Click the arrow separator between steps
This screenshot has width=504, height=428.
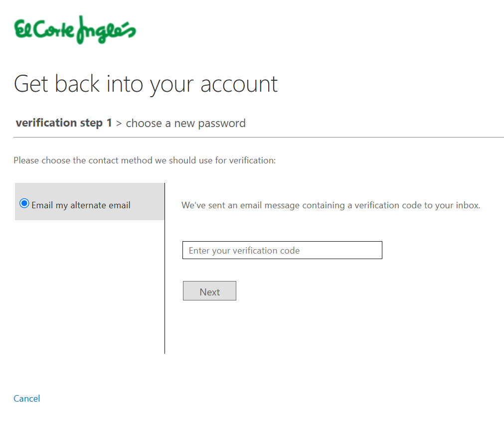tap(119, 124)
